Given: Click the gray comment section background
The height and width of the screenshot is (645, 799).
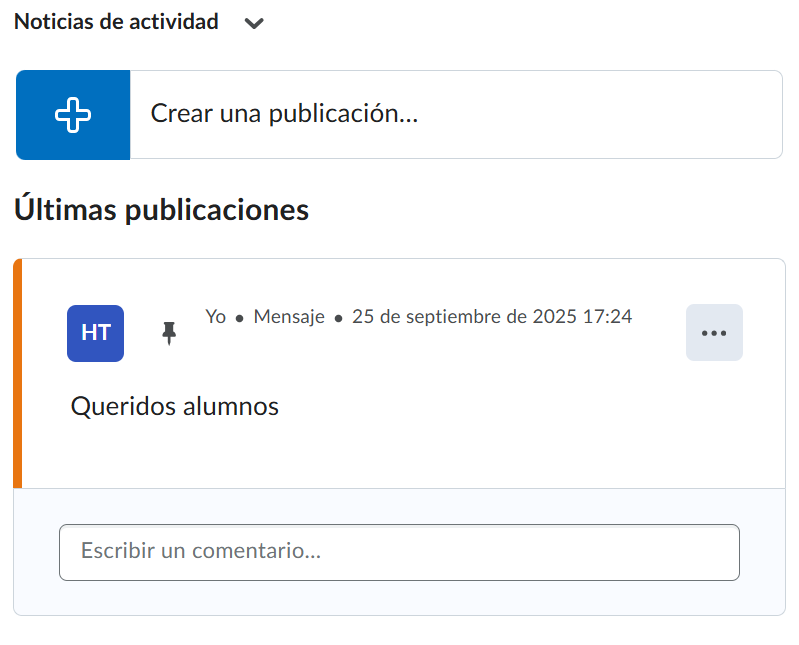Looking at the screenshot, I should tap(400, 599).
